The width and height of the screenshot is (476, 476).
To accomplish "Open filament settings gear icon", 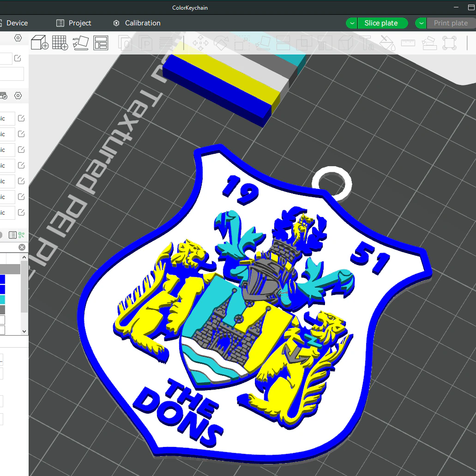I will coord(18,96).
